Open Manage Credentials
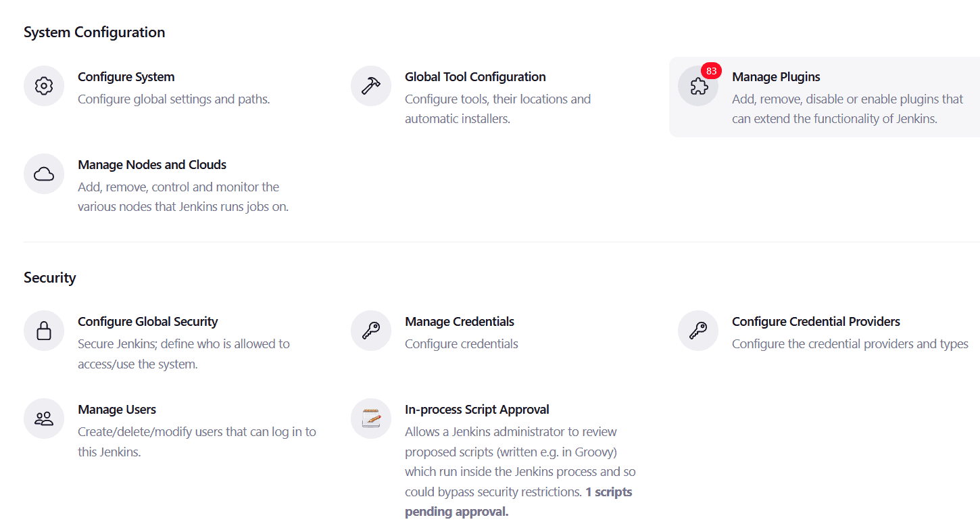Image resolution: width=980 pixels, height=526 pixels. pos(459,321)
